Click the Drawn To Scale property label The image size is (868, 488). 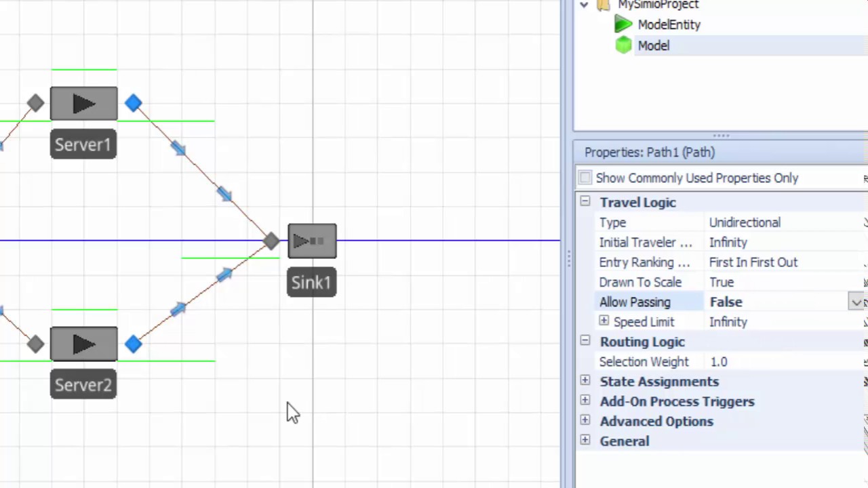(x=640, y=282)
